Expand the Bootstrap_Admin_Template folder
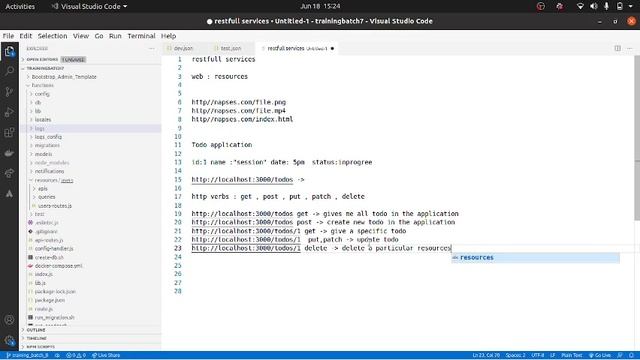 pyautogui.click(x=64, y=77)
